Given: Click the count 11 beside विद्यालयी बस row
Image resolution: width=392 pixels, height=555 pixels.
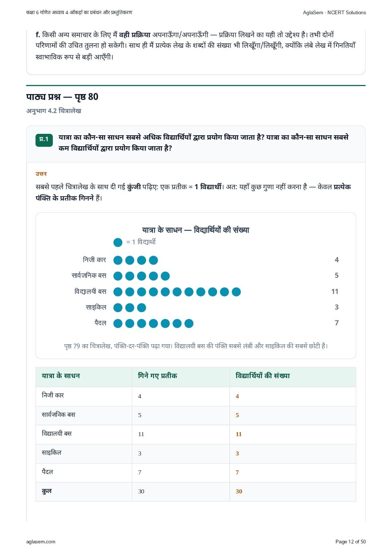Looking at the screenshot, I should 335,291.
